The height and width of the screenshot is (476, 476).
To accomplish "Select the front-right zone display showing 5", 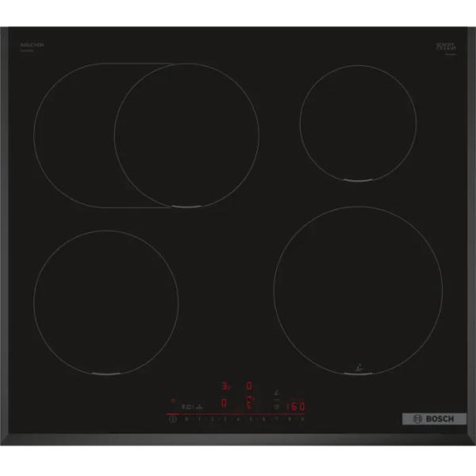I will [x=249, y=402].
